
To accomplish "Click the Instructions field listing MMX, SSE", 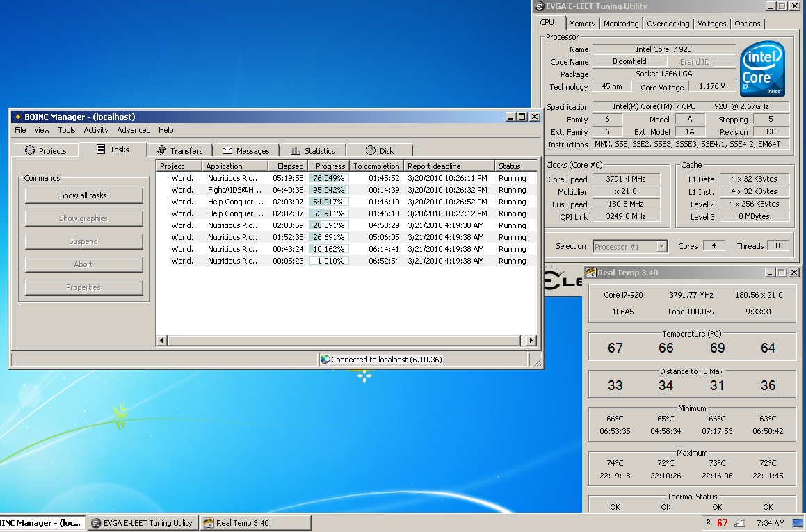I will coord(691,145).
